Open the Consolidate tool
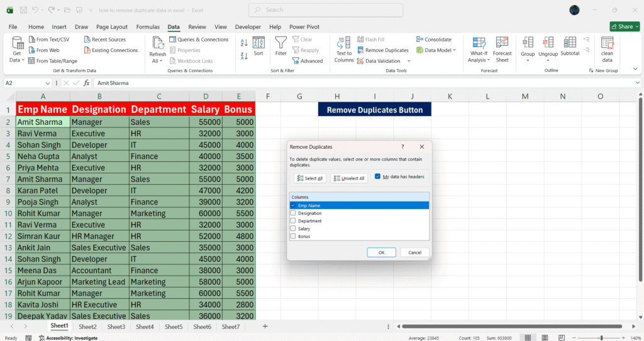Viewport: 644px width, 341px height. click(434, 40)
